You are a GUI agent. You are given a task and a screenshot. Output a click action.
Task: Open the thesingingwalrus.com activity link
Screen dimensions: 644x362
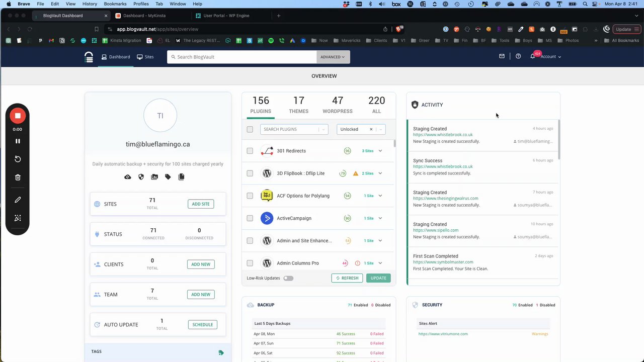coord(446,198)
